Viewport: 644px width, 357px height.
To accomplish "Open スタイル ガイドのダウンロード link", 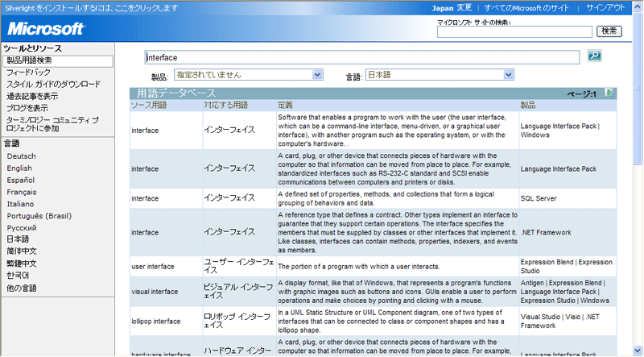I will 53,85.
